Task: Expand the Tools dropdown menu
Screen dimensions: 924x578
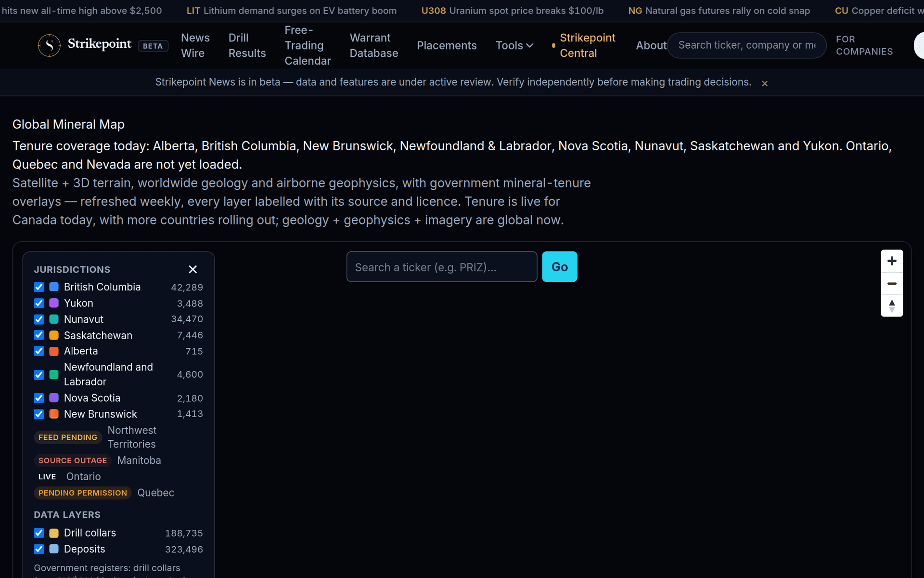Action: pyautogui.click(x=514, y=45)
